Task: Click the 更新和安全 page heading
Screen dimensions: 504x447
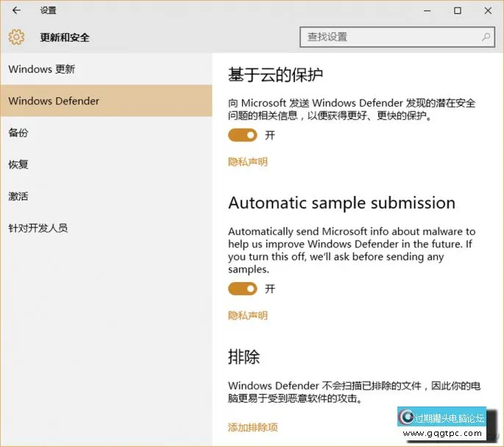Action: [65, 37]
